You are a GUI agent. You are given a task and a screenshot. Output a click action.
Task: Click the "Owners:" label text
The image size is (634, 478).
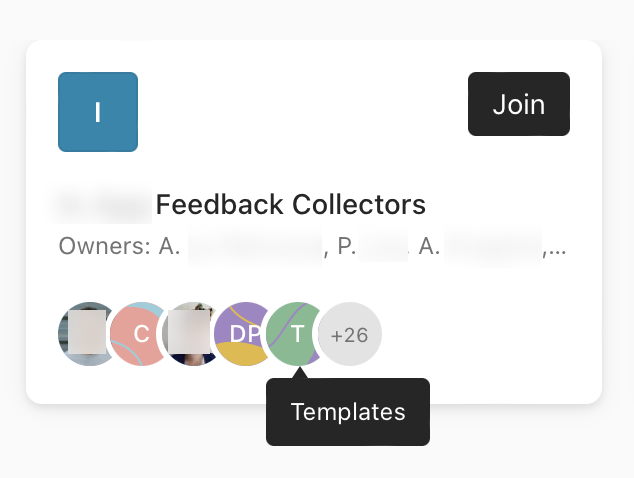pos(104,246)
